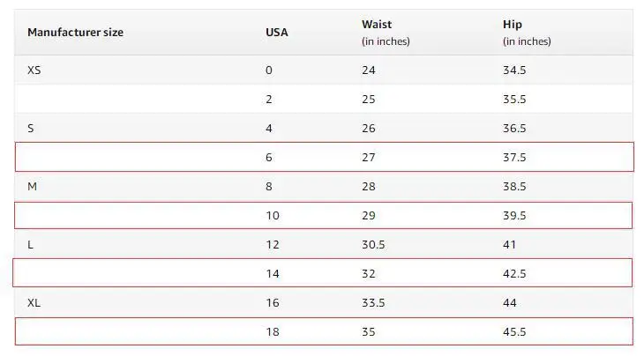Select the L manufacturer size cell
This screenshot has height=356, width=644.
click(x=30, y=245)
